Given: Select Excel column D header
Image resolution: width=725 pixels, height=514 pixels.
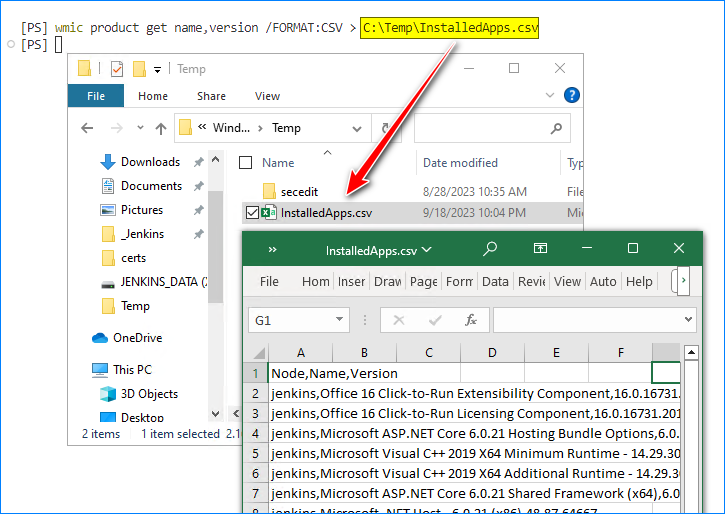Looking at the screenshot, I should [492, 353].
